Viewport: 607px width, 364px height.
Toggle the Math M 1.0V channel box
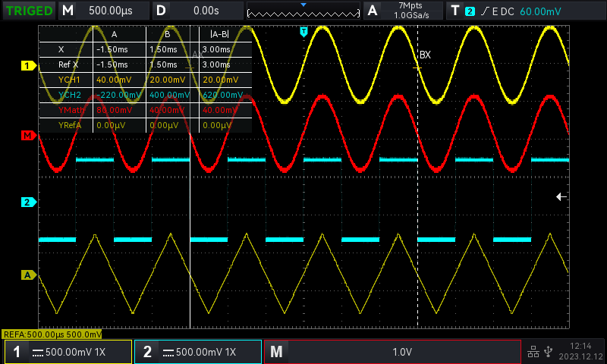click(392, 352)
